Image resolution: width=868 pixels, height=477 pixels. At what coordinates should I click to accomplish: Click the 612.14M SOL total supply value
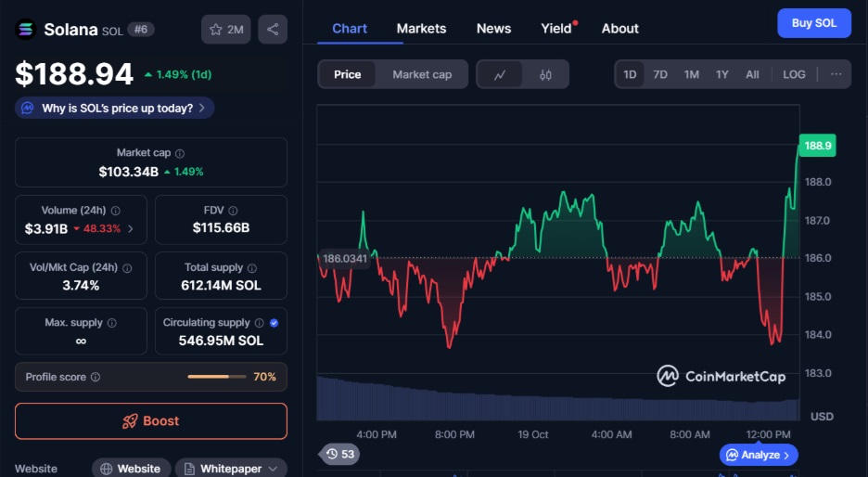pos(221,285)
